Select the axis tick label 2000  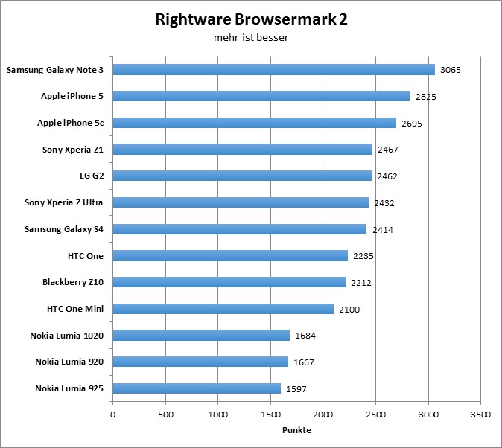(323, 415)
